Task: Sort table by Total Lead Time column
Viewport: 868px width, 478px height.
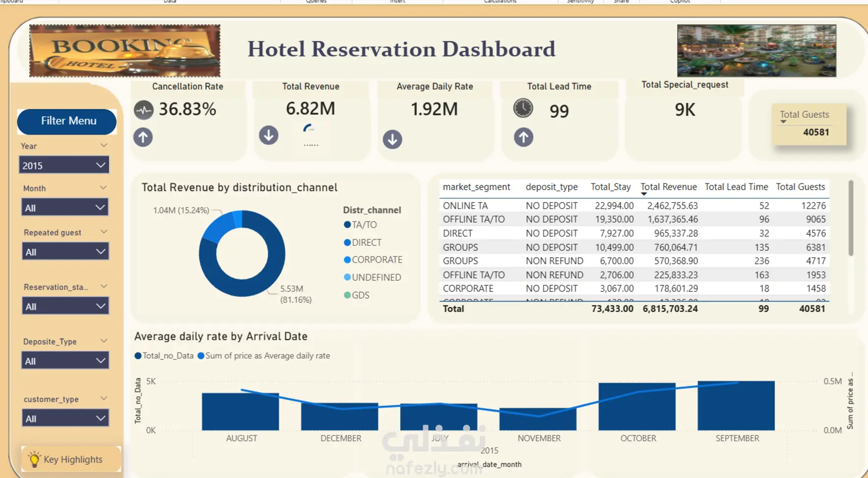Action: 736,187
